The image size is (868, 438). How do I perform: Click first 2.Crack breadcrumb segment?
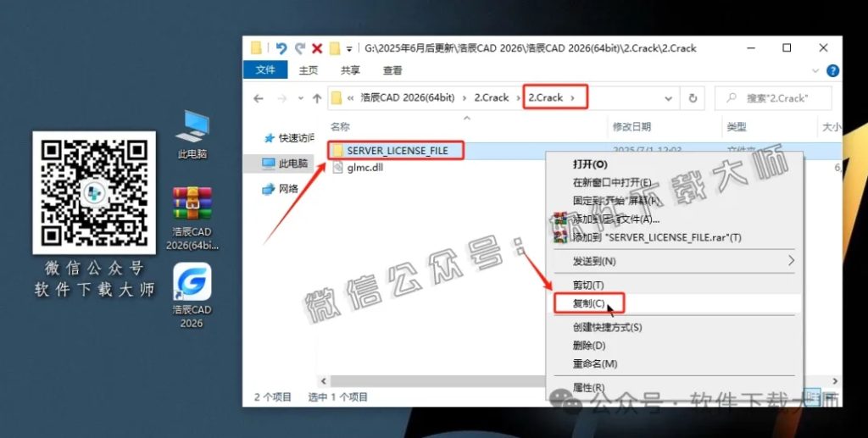click(x=491, y=98)
